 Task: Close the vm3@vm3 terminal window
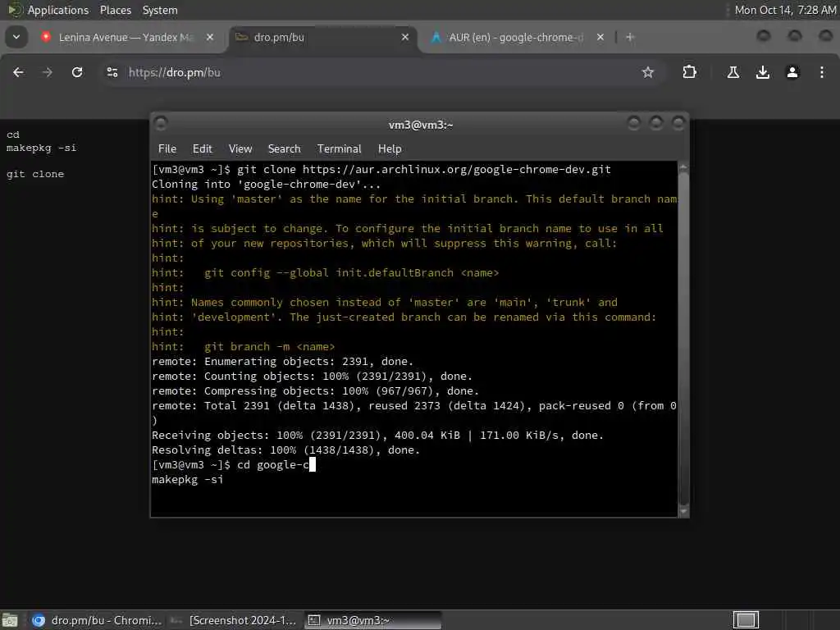[678, 124]
